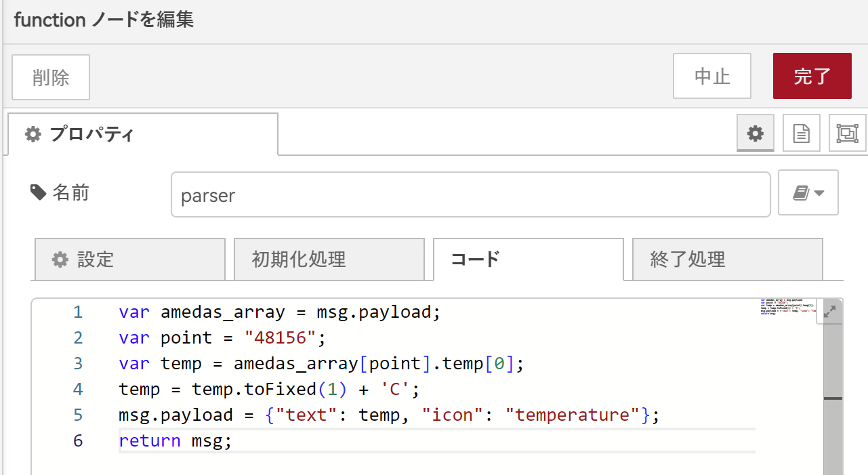Switch to the 終了処理 tab
Screen dimensions: 868x475
726,259
